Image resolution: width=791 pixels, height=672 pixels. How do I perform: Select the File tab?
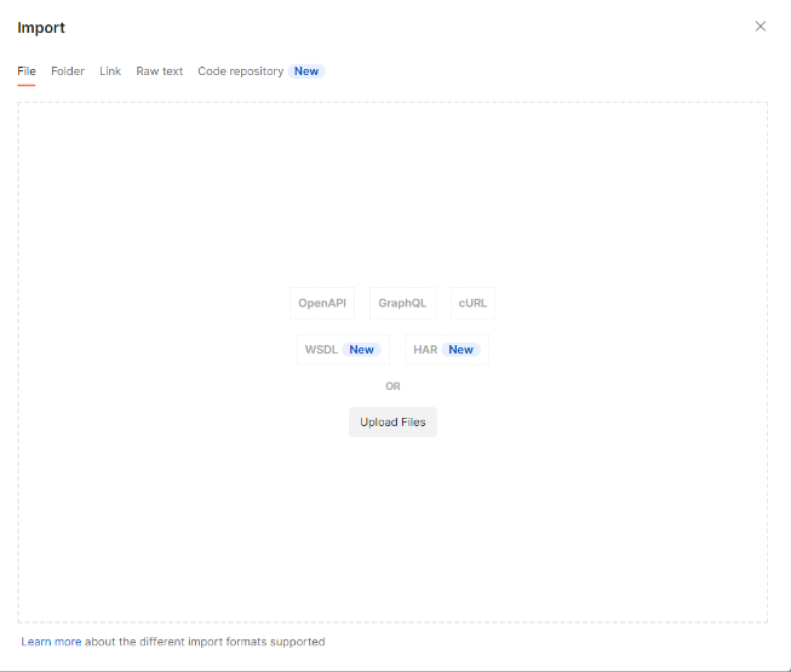coord(27,71)
